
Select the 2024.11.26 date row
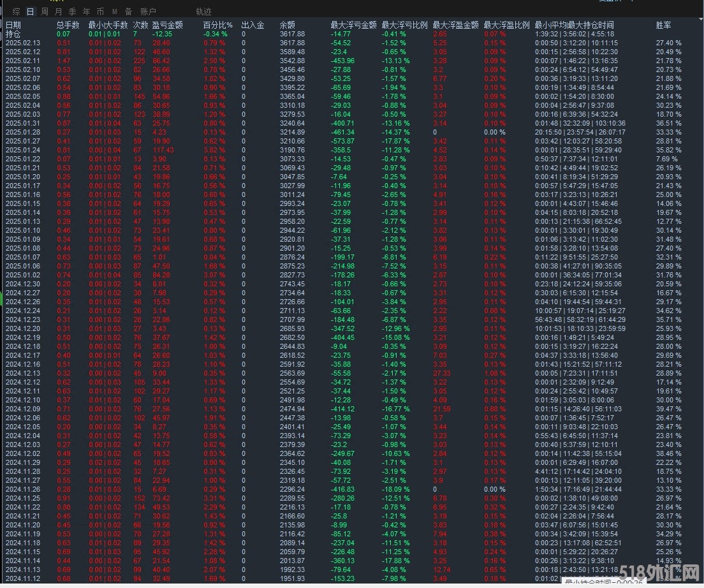[23, 489]
